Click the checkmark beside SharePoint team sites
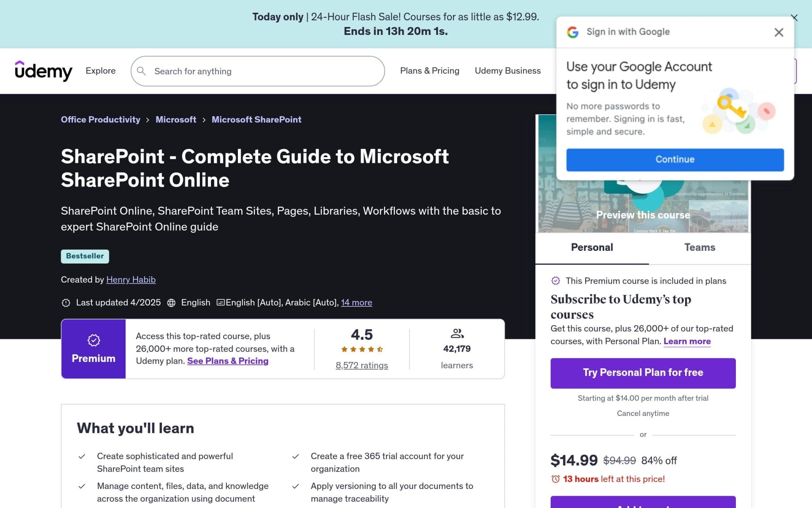The width and height of the screenshot is (812, 508). point(82,456)
